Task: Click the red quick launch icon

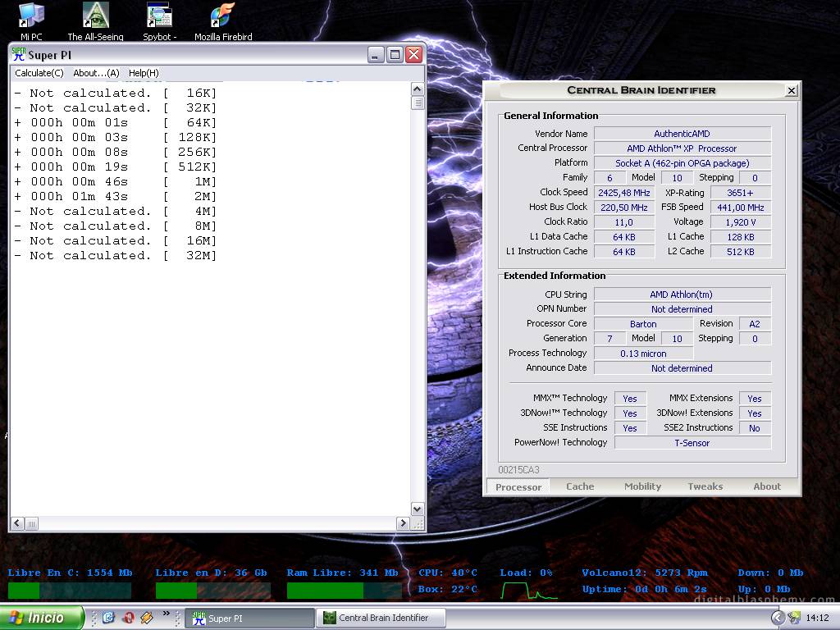Action: (127, 618)
